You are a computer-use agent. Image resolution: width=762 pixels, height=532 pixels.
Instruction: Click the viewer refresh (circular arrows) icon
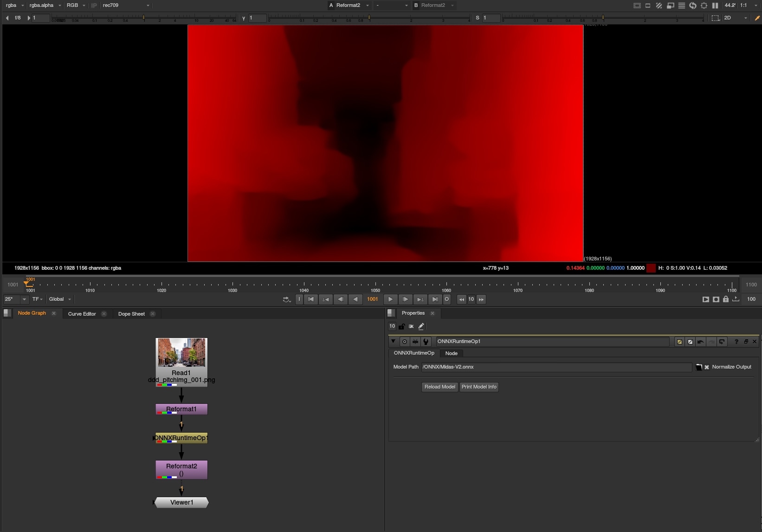click(693, 6)
